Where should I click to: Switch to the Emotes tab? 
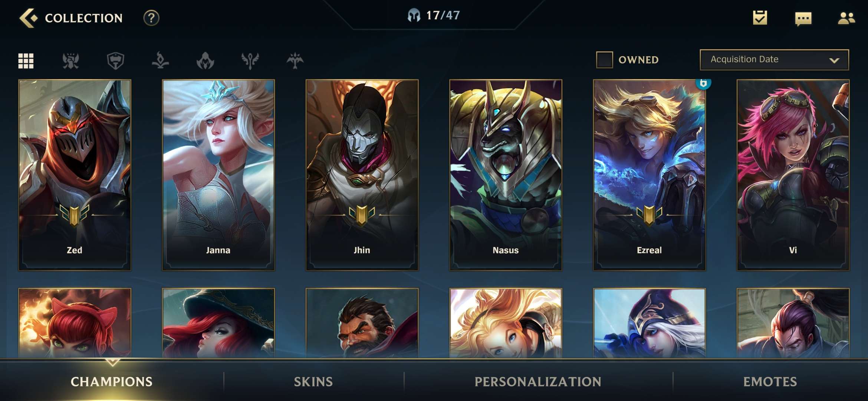770,382
